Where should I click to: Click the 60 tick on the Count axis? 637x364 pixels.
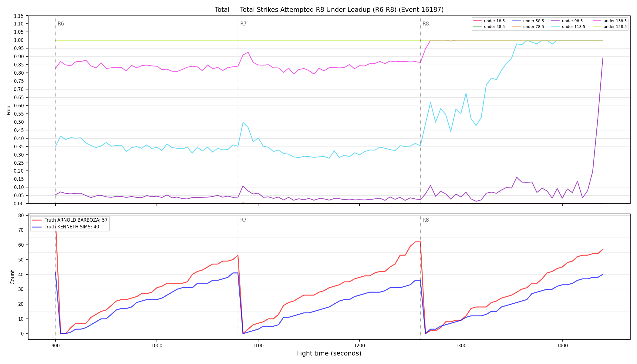pos(21,245)
